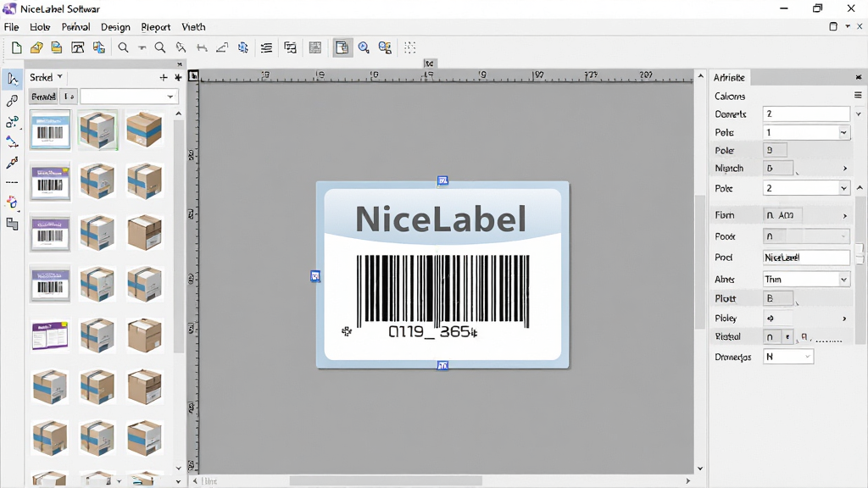Viewport: 868px width, 488px height.
Task: Click the Bevuul button in the library panel
Action: click(43, 97)
